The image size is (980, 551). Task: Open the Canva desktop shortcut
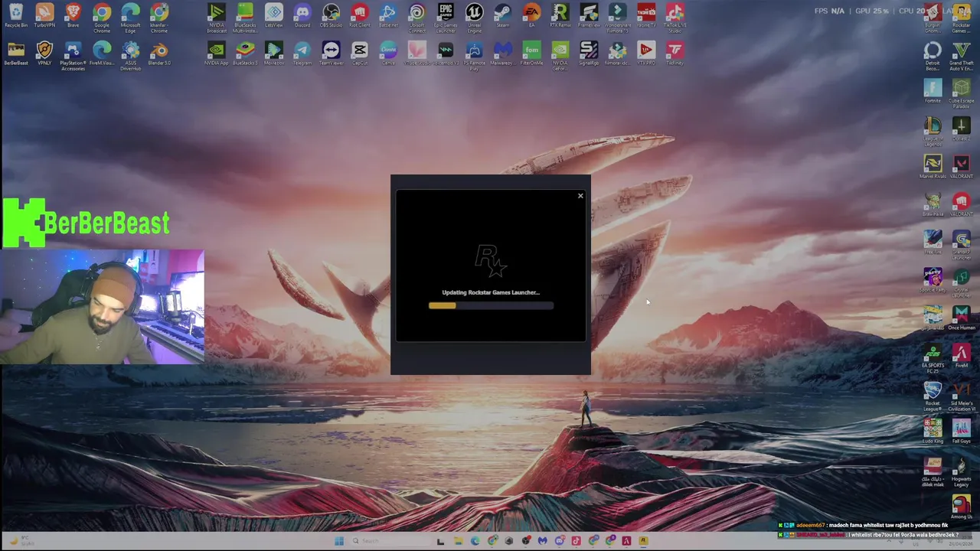click(x=388, y=54)
